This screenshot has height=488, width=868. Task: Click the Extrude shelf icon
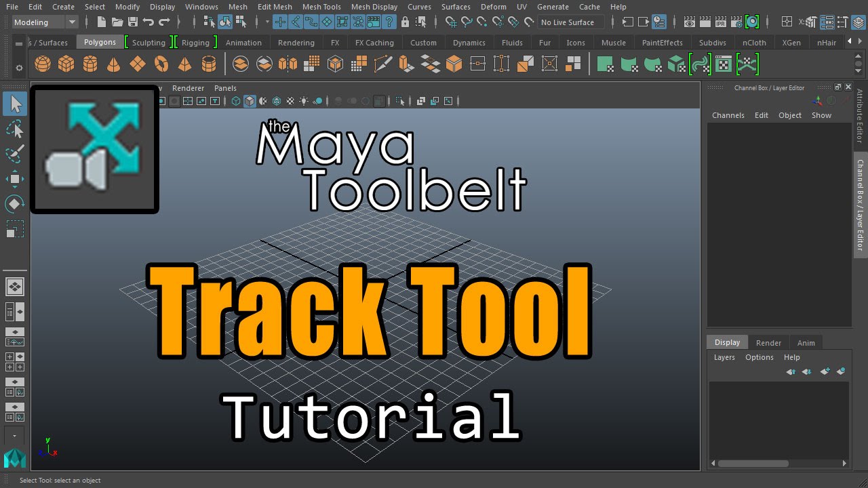coord(406,64)
